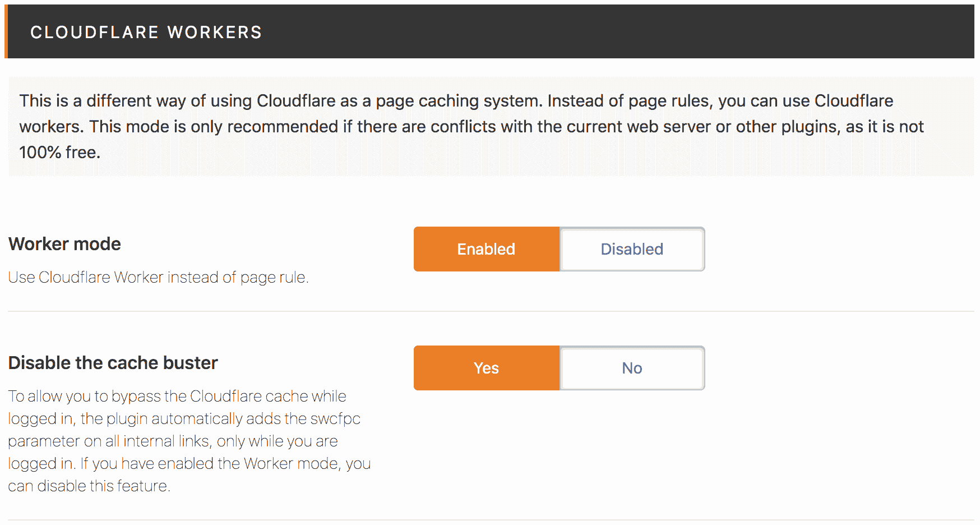Click the intro line starting 'This is a different way'
The width and height of the screenshot is (980, 525).
(456, 101)
